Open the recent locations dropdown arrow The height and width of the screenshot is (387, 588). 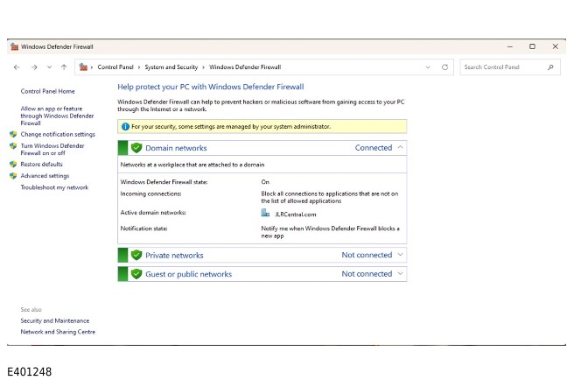click(x=49, y=67)
